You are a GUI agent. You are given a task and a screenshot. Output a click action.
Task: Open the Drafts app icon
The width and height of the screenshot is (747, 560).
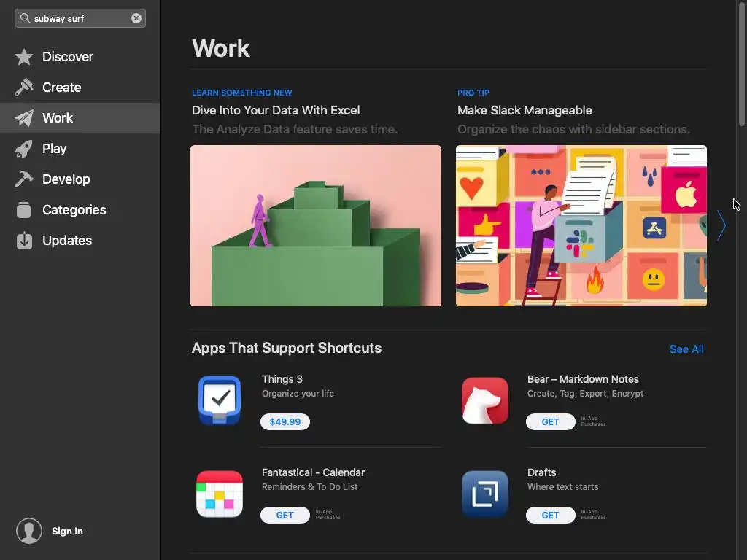point(485,494)
